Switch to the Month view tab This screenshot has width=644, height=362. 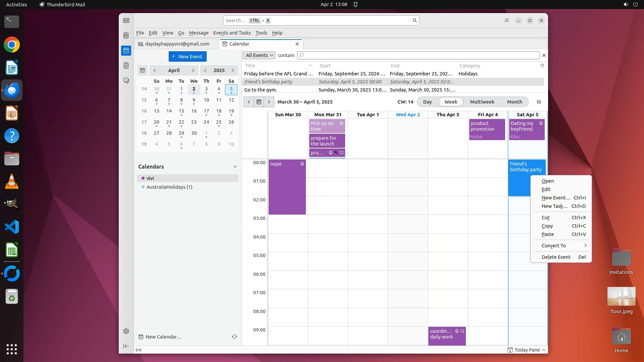(x=514, y=102)
